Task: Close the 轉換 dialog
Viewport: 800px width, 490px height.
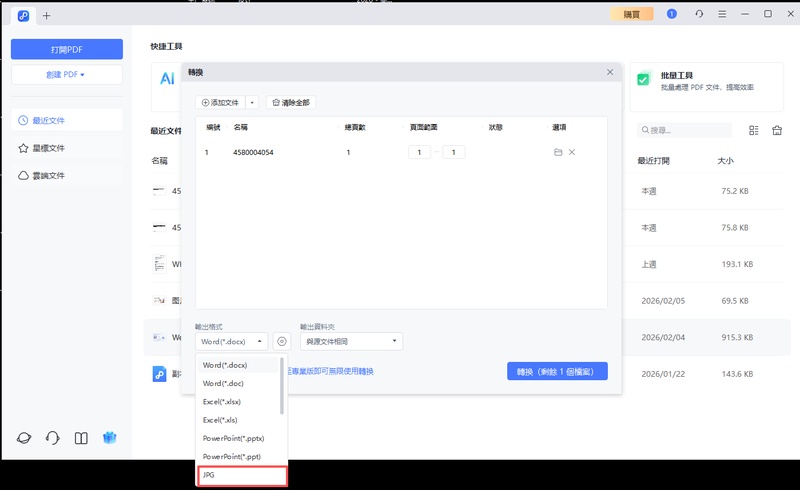Action: 610,73
